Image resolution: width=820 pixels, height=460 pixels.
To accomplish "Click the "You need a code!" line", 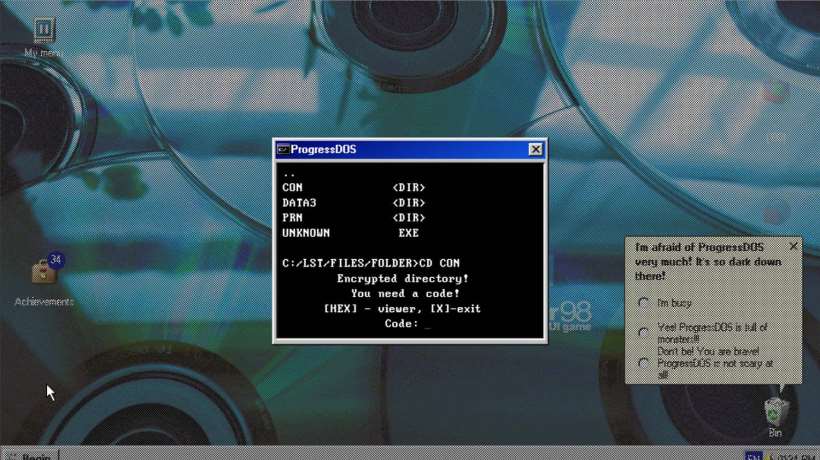I will tap(405, 294).
